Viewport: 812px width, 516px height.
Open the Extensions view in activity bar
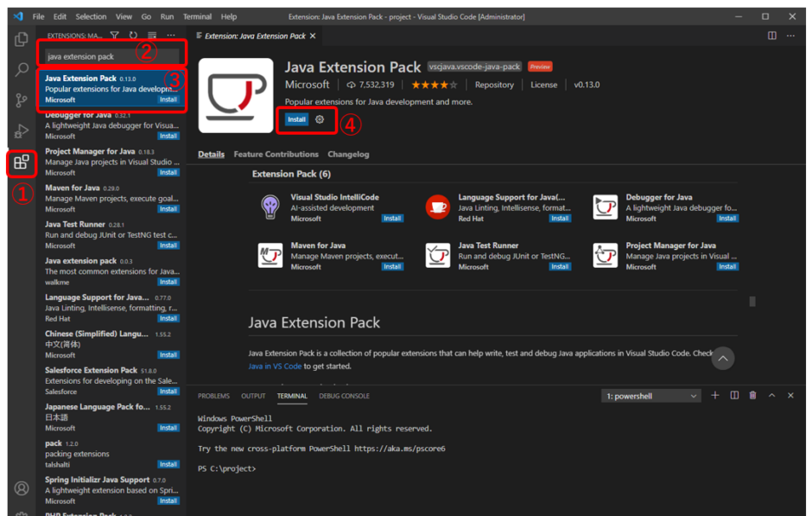pos(22,162)
